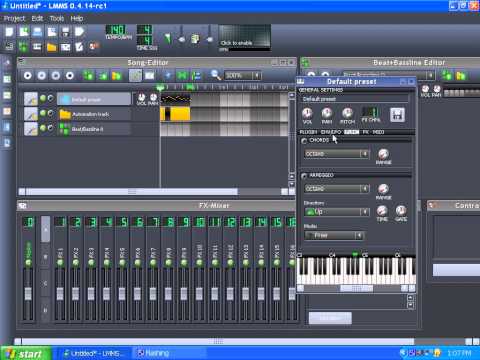The height and width of the screenshot is (360, 480).
Task: Select edit mode in Song-Editor
Action: (150, 76)
